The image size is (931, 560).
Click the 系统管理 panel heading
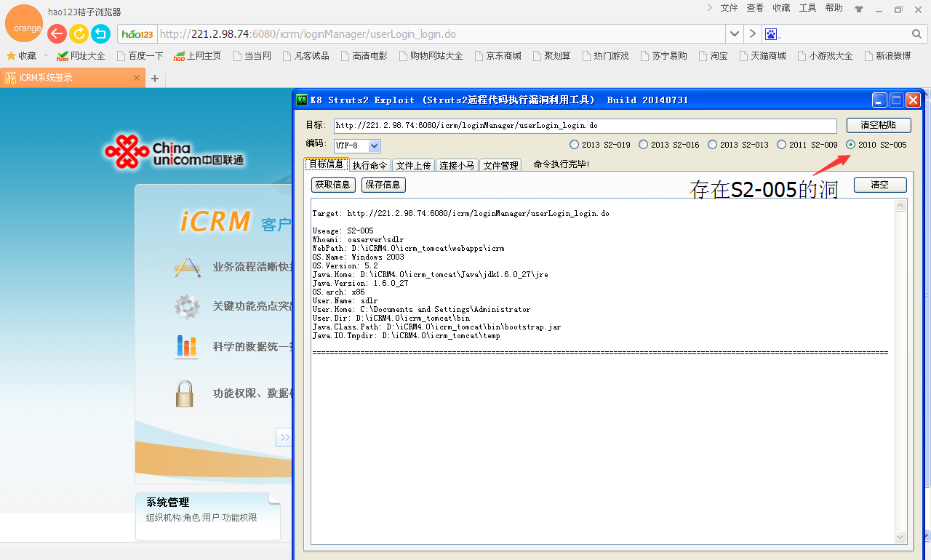point(167,503)
